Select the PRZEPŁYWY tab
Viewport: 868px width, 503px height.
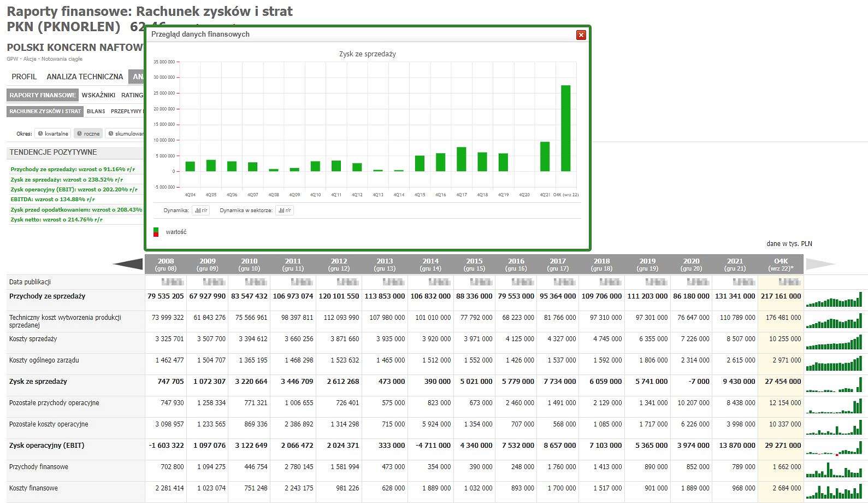tap(126, 111)
